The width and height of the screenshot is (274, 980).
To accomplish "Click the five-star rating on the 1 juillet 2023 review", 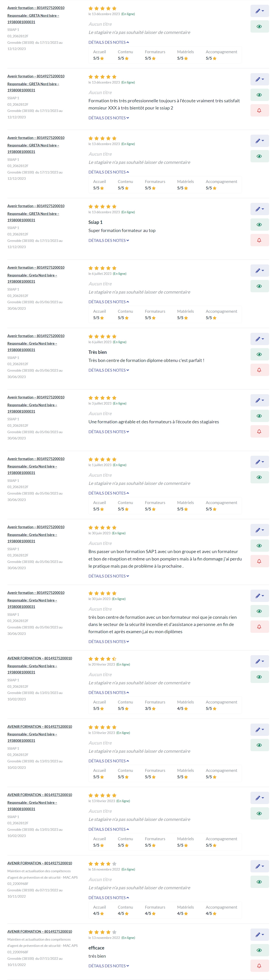I will click(103, 459).
